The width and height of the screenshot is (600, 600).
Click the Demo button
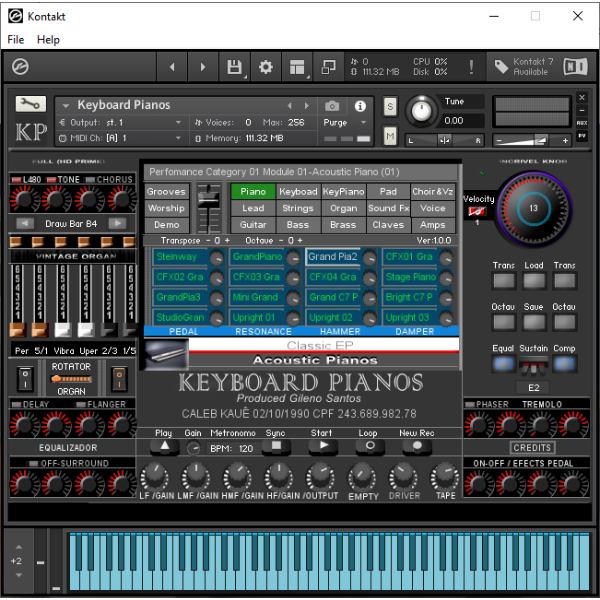[x=166, y=225]
